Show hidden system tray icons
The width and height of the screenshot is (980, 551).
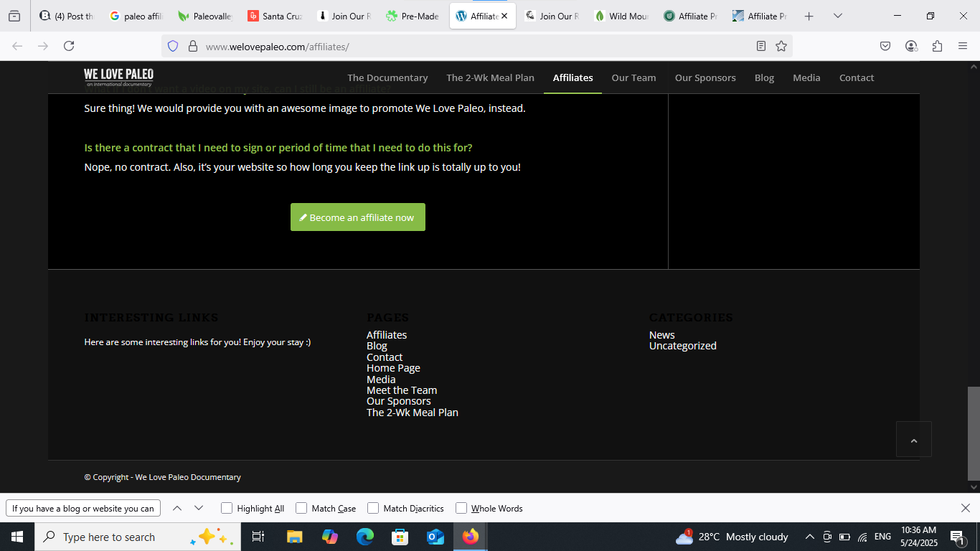[x=809, y=537]
